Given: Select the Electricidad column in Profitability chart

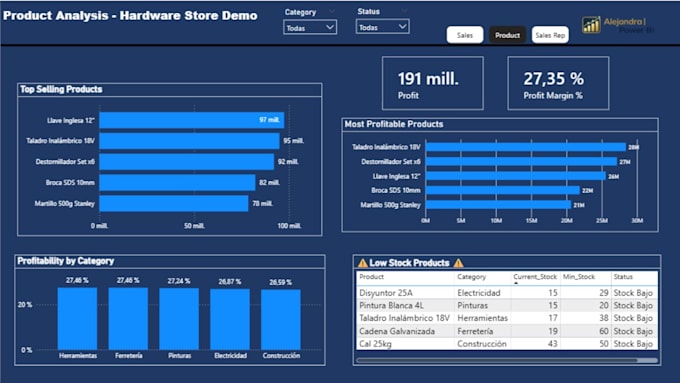Looking at the screenshot, I should pyautogui.click(x=230, y=320).
